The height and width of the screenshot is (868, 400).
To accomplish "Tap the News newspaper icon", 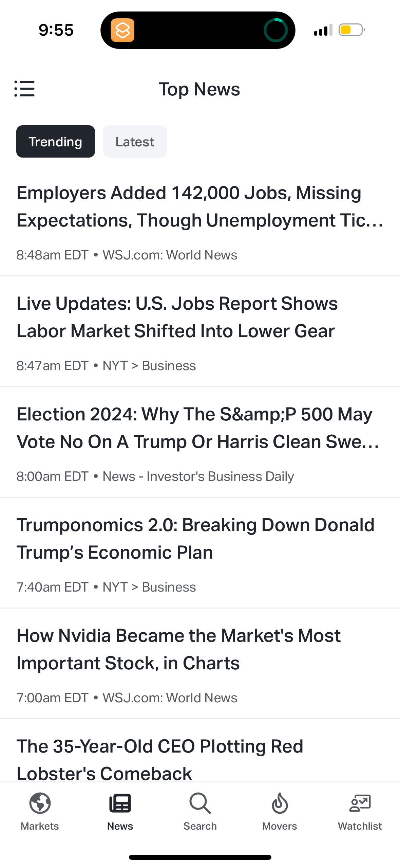I will pyautogui.click(x=120, y=803).
